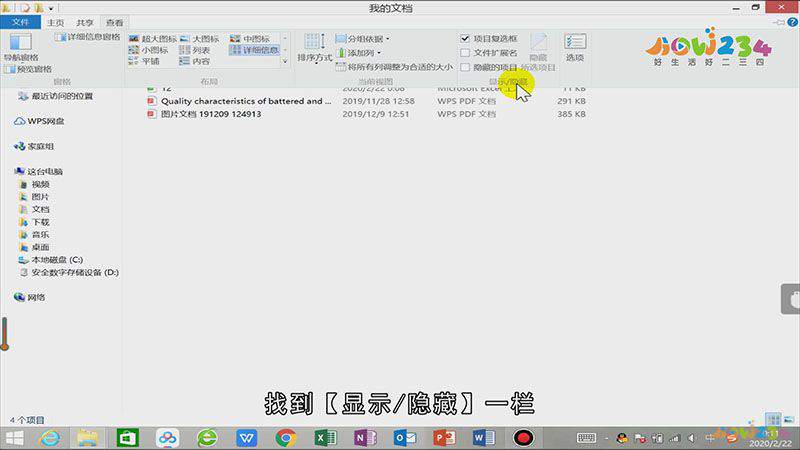
Task: Open WPS网盘 in navigation pane
Action: 39,121
